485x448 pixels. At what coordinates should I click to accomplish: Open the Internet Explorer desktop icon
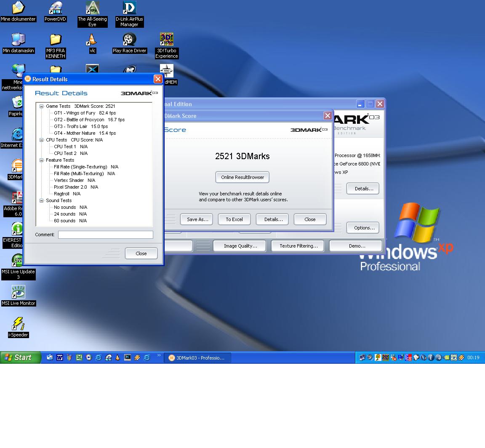click(12, 138)
